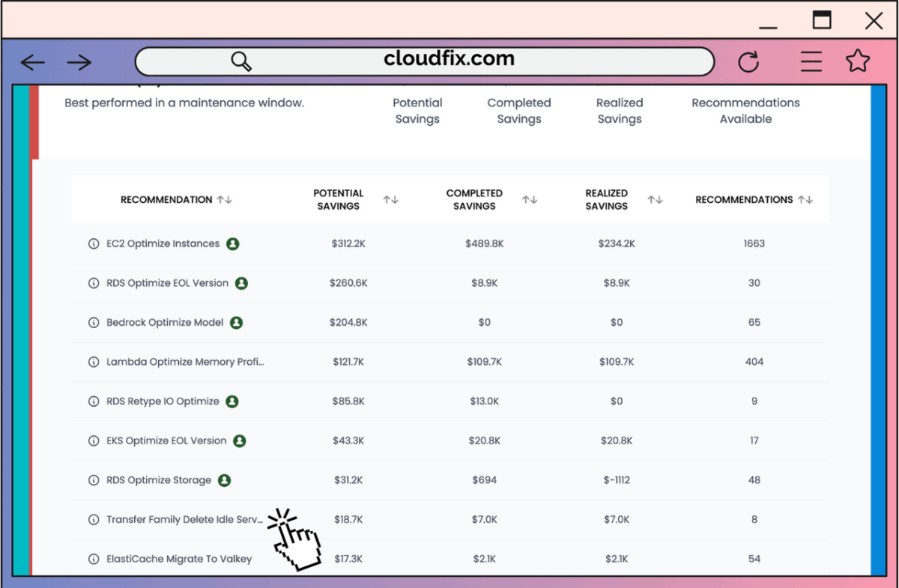Click the Potential Savings summary label above table
Screen dimensions: 899x588
(x=417, y=111)
